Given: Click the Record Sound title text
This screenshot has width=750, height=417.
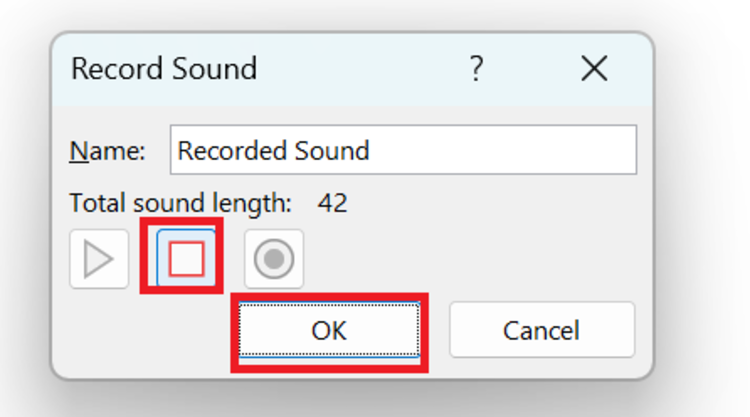Looking at the screenshot, I should coord(164,68).
